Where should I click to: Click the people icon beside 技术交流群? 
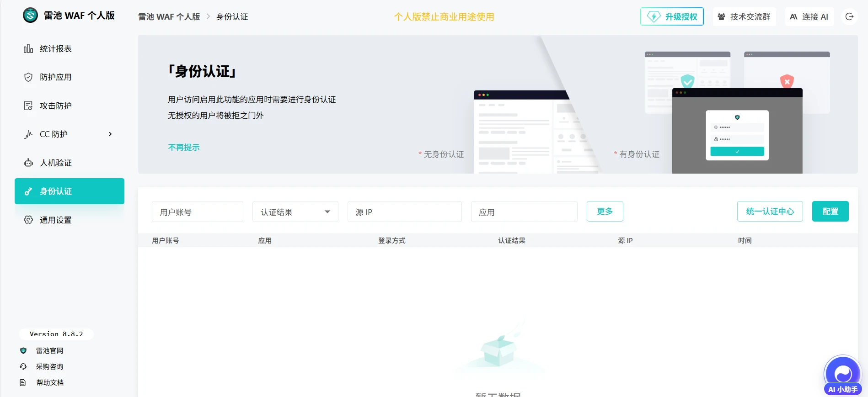721,16
